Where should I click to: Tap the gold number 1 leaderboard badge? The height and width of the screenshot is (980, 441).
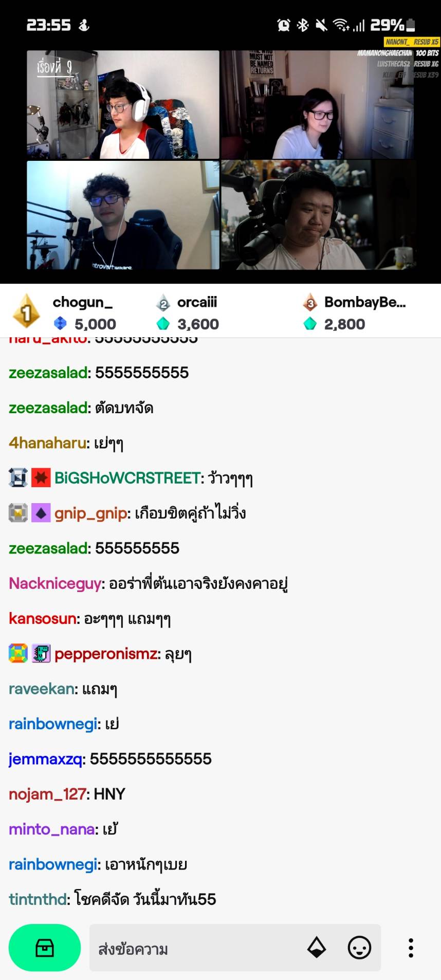[x=26, y=311]
